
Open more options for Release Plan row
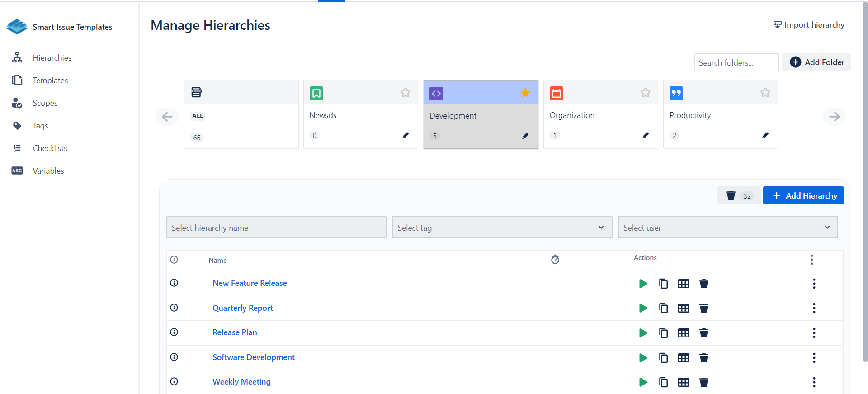(x=814, y=333)
